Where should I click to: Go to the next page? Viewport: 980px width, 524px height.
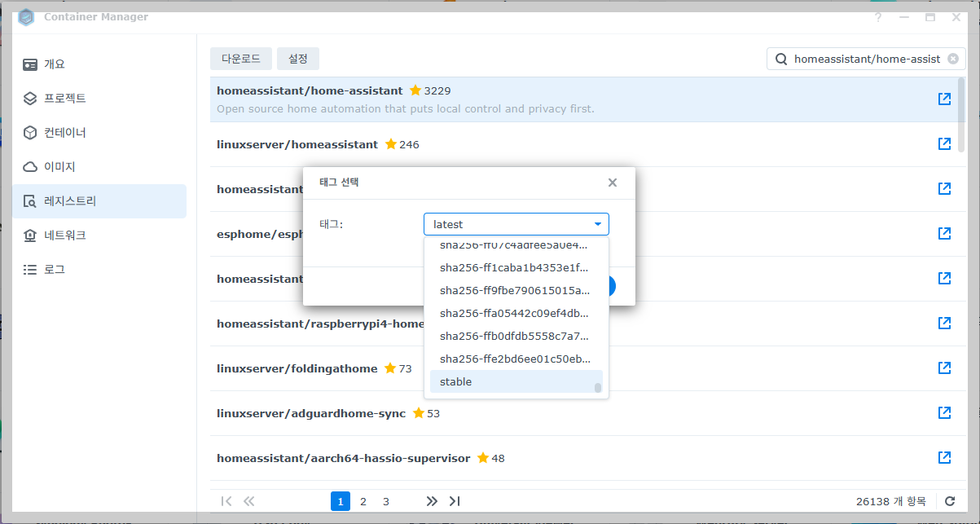click(432, 501)
